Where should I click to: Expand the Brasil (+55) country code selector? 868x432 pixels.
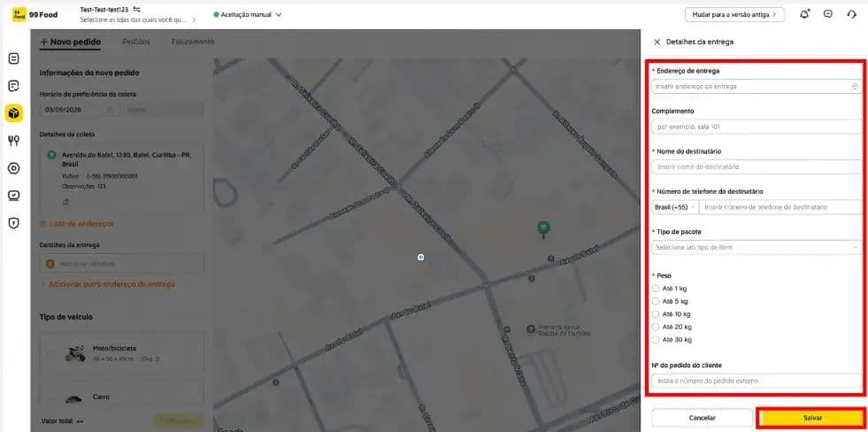point(675,207)
